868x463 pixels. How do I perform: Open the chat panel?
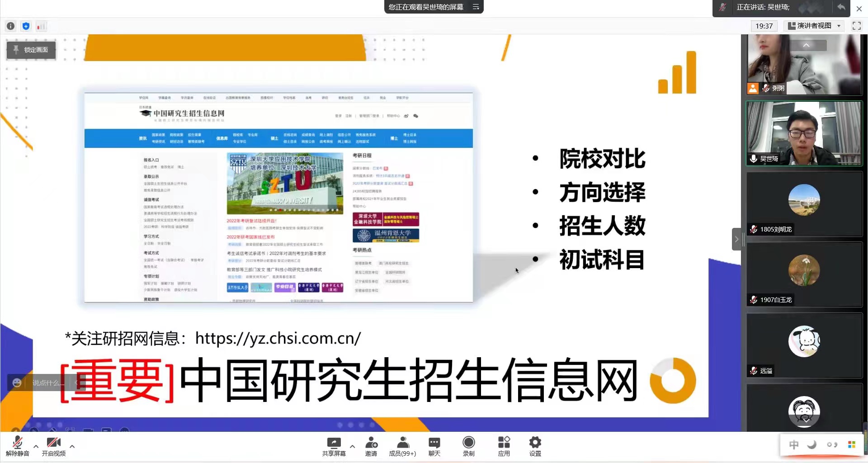point(434,446)
